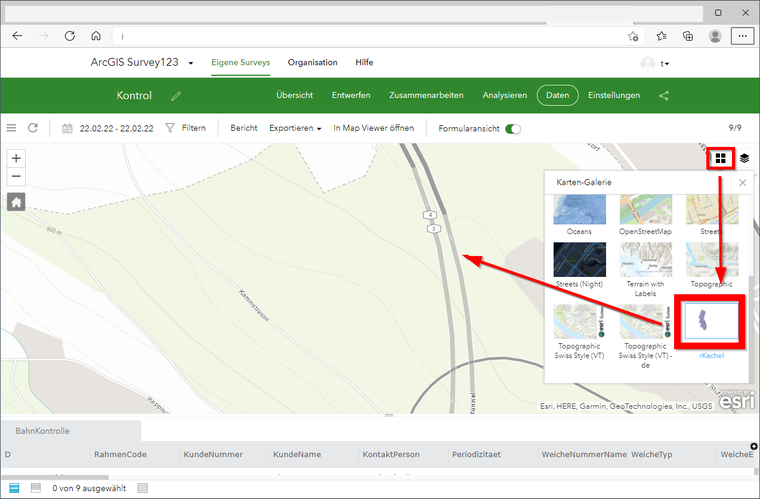Expand the ArcGIS Survey123 app dropdown

click(x=191, y=63)
